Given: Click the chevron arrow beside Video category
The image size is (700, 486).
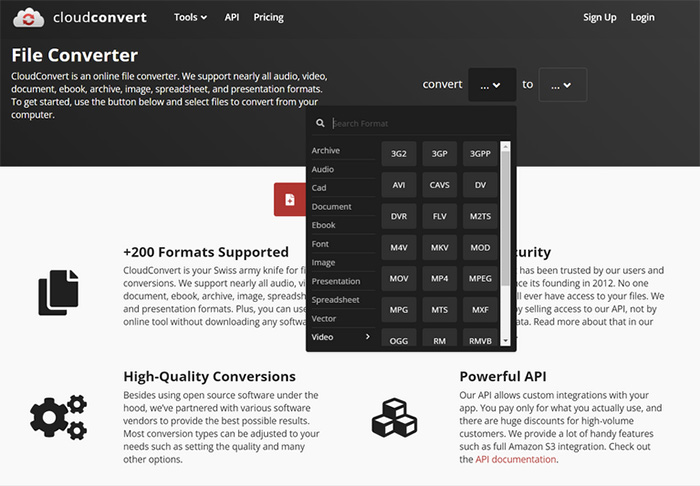Looking at the screenshot, I should (368, 336).
